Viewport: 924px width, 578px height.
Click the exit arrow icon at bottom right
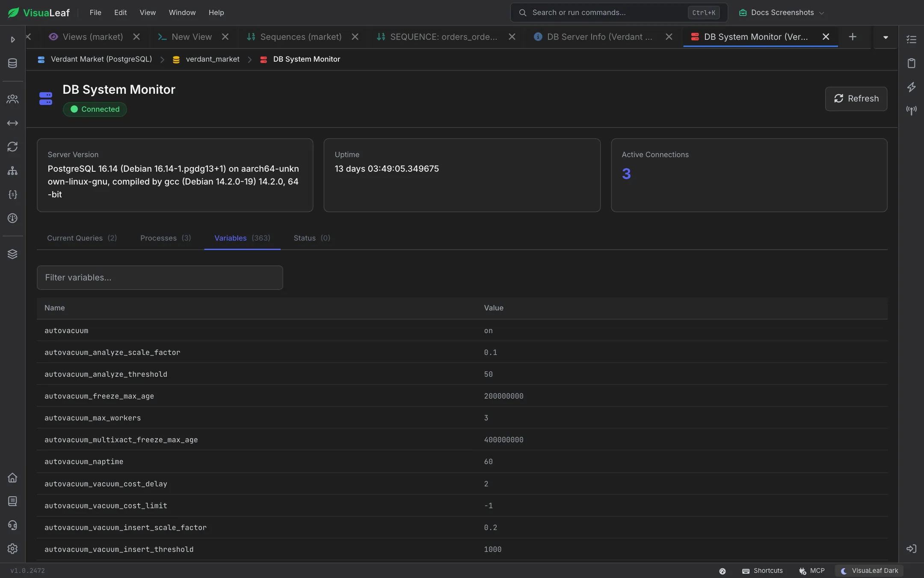pyautogui.click(x=911, y=548)
